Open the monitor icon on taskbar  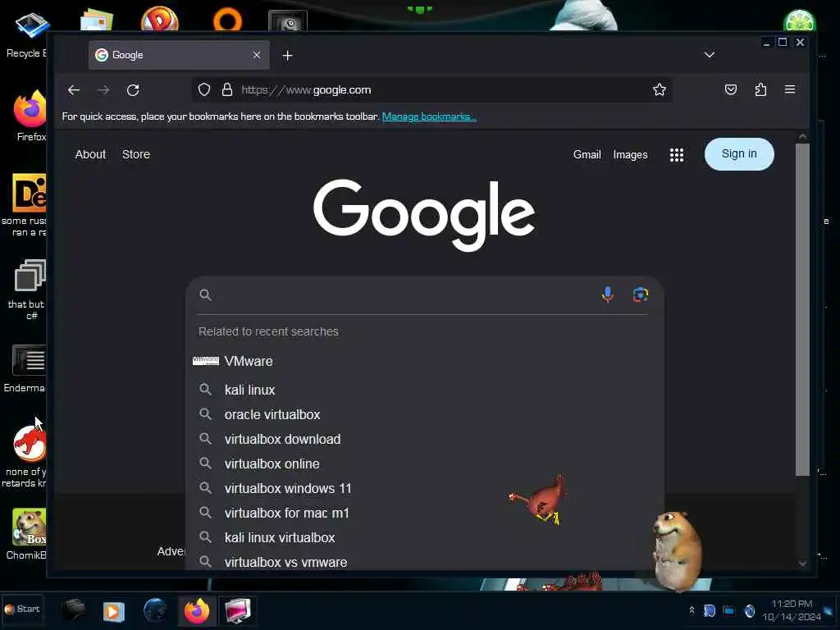point(237,610)
